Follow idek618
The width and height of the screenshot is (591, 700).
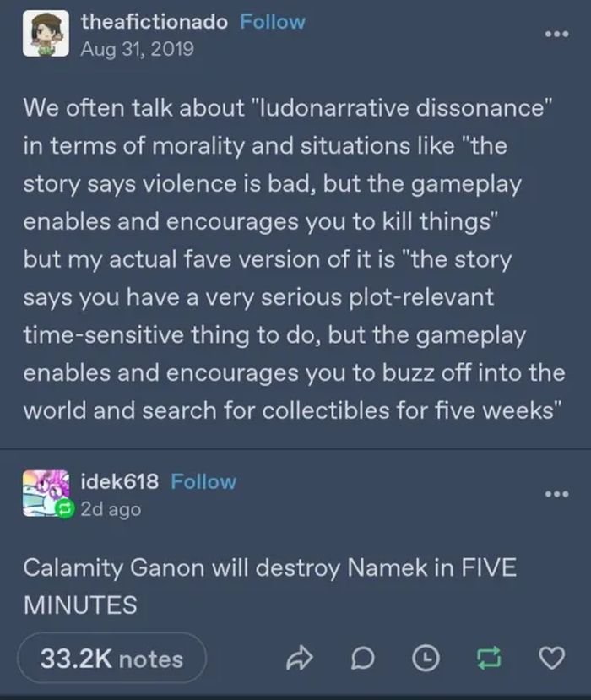pos(203,481)
